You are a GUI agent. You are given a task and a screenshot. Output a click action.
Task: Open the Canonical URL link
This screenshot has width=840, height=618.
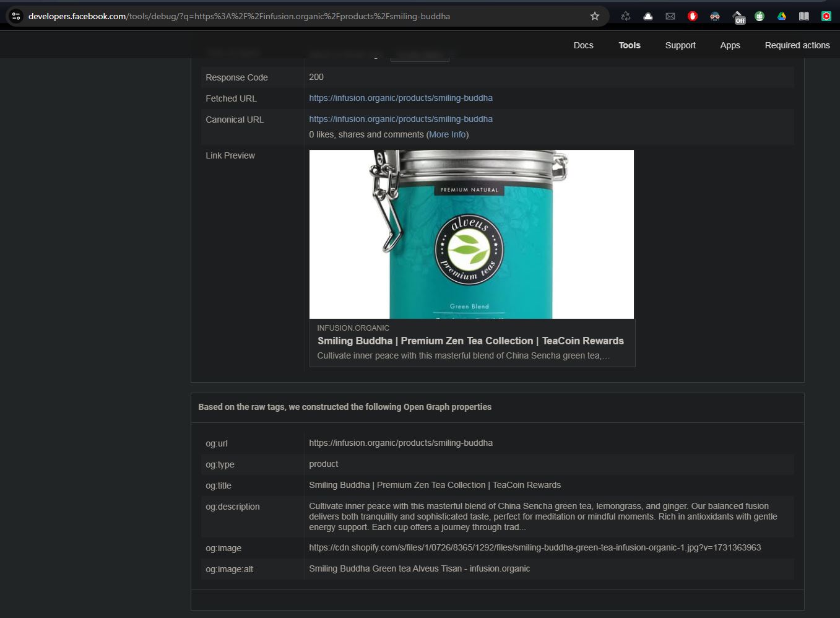tap(401, 119)
